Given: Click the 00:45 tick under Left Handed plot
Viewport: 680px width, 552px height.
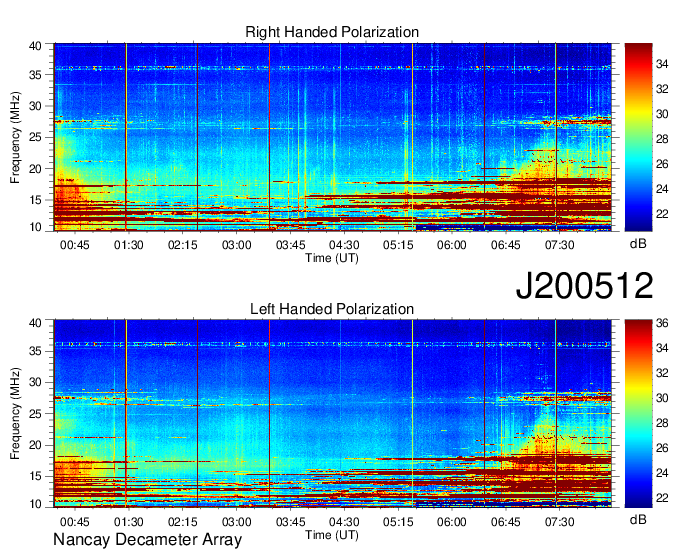Looking at the screenshot, I should (x=75, y=521).
